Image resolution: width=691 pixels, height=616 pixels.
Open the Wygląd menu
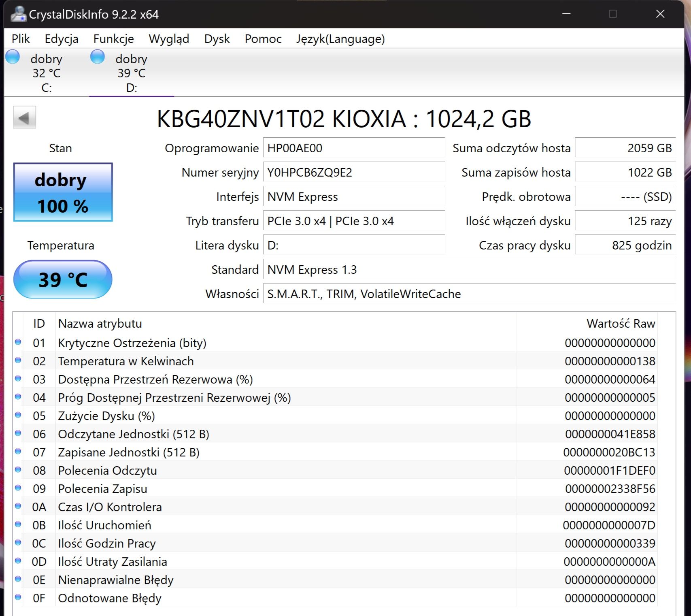click(x=169, y=39)
